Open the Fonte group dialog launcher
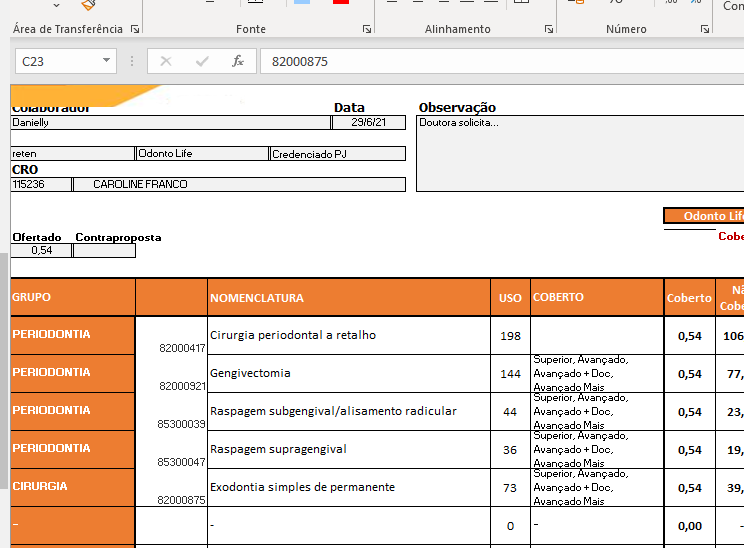The width and height of the screenshot is (744, 548). 367,30
